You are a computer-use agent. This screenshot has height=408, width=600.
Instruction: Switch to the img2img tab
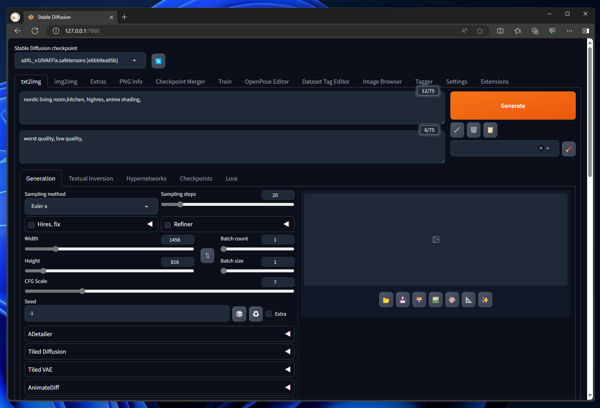(x=65, y=82)
